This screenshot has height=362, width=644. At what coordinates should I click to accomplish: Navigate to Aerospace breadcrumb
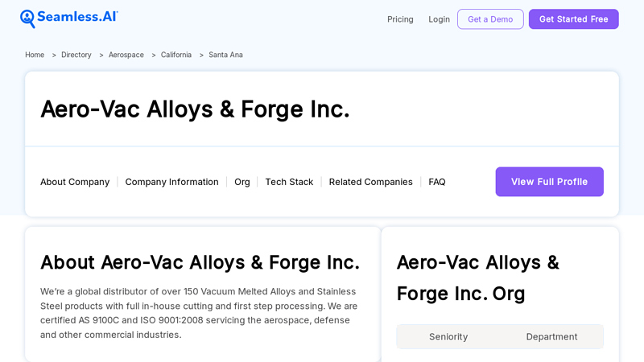point(126,55)
